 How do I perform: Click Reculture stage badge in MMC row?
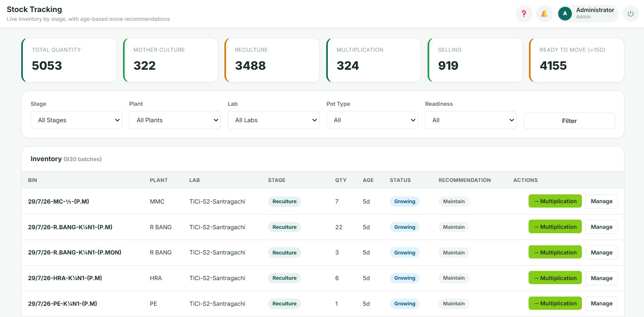[285, 202]
